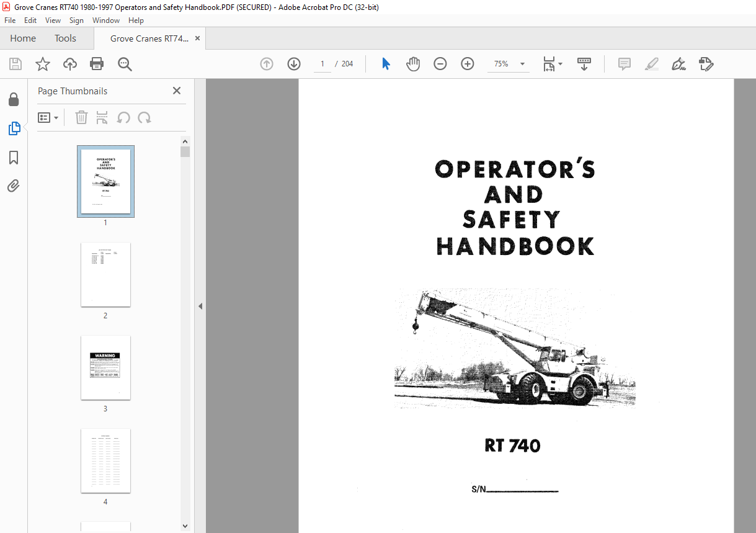Open the Sign document tool
756x533 pixels.
click(x=679, y=64)
